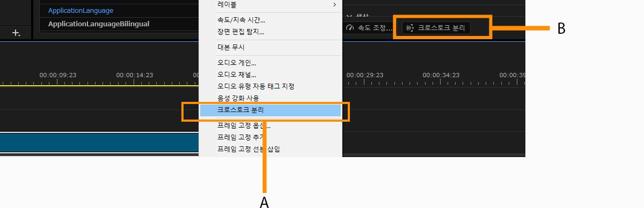644x208 pixels.
Task: Open 오디오 게인... from the menu
Action: tap(270, 63)
